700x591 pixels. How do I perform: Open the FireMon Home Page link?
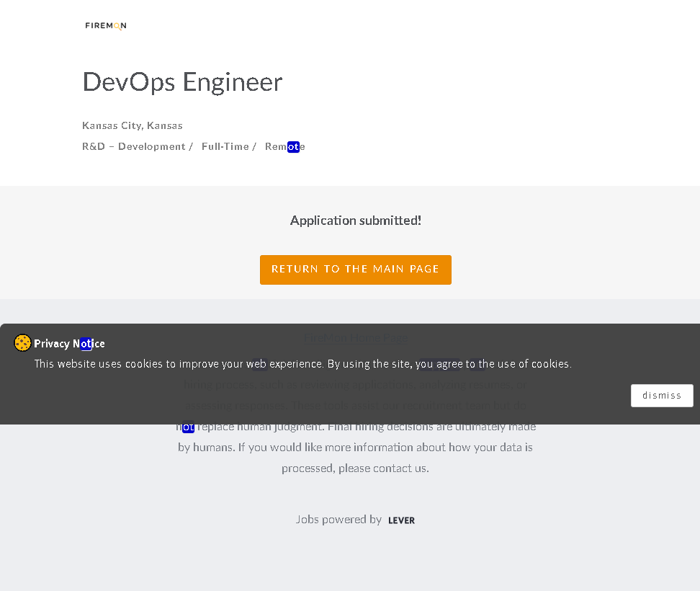pos(355,337)
